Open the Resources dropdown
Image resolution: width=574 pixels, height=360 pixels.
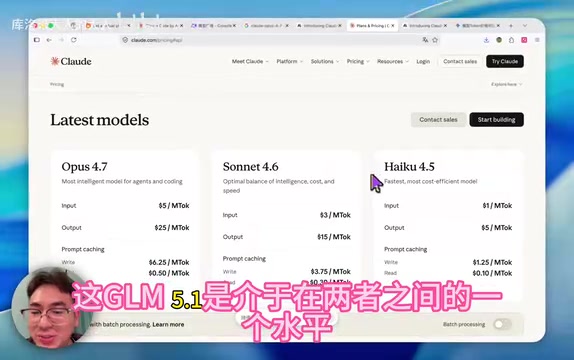(393, 62)
